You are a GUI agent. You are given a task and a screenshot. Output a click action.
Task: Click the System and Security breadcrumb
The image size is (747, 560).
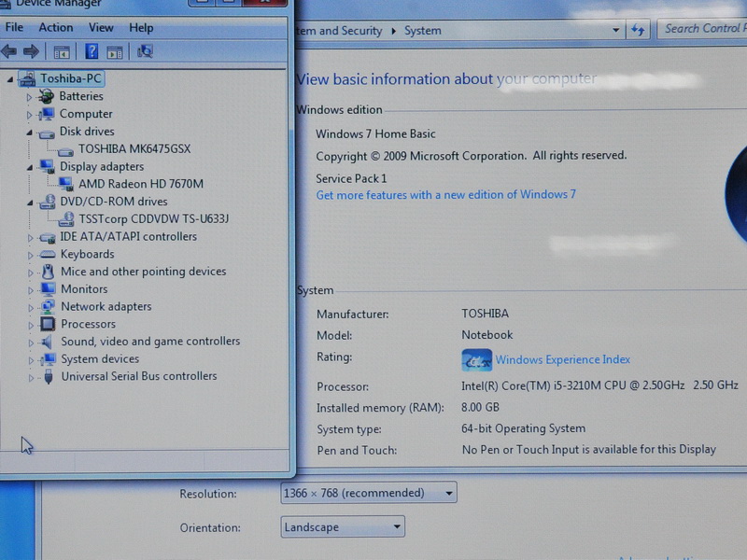339,31
